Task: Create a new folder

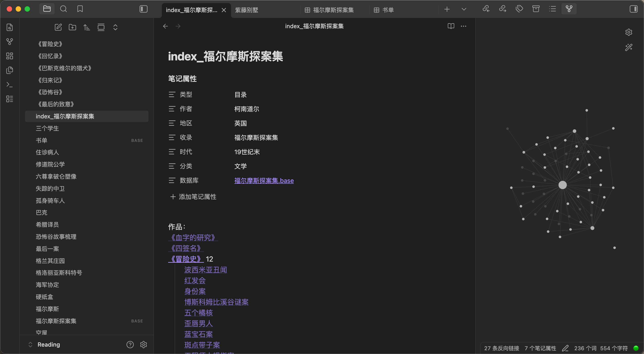Action: [72, 27]
